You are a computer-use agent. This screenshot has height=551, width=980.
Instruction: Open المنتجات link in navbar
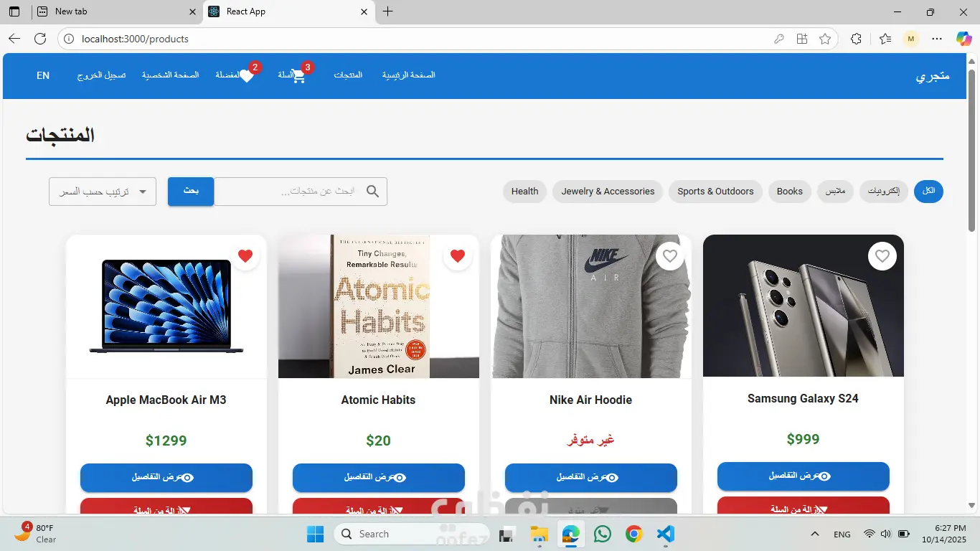(x=348, y=75)
